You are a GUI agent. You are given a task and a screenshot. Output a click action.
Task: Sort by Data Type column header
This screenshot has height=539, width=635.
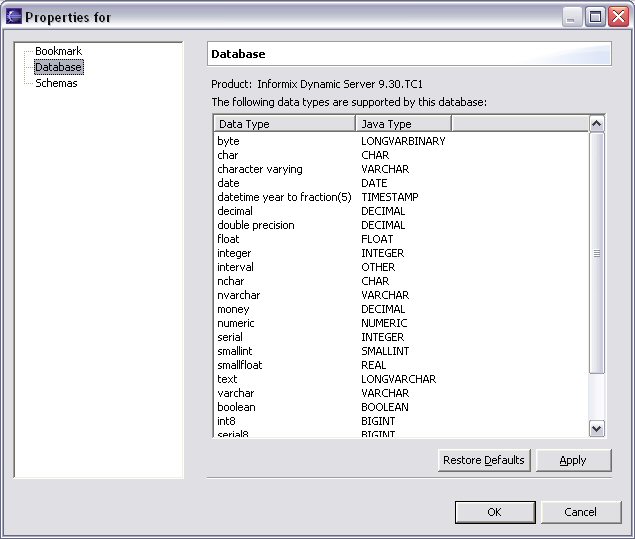pyautogui.click(x=284, y=124)
